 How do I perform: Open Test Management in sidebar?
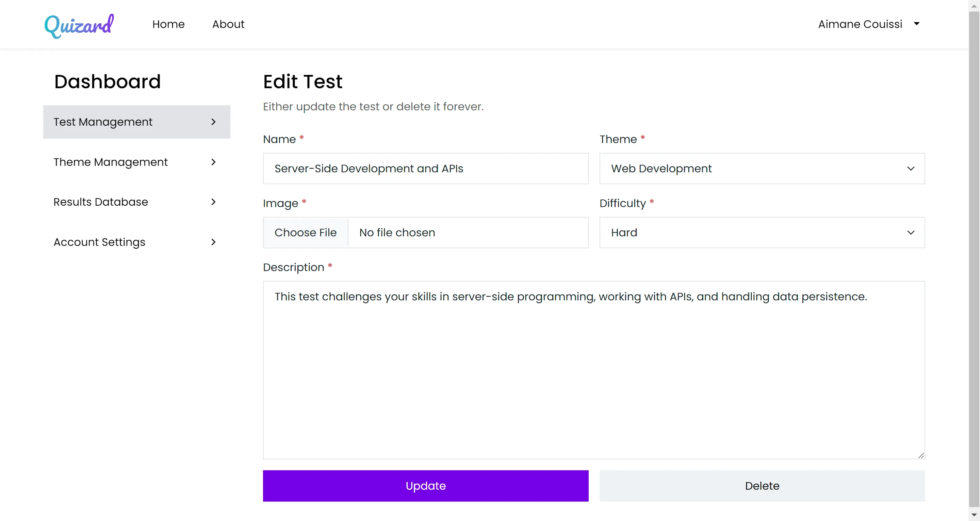point(136,122)
